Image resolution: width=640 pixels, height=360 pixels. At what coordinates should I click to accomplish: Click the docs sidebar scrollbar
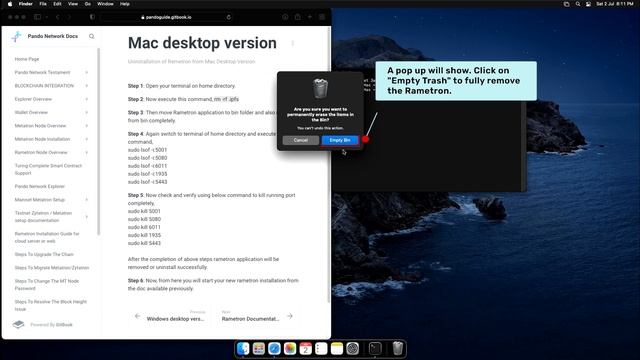pos(98,141)
